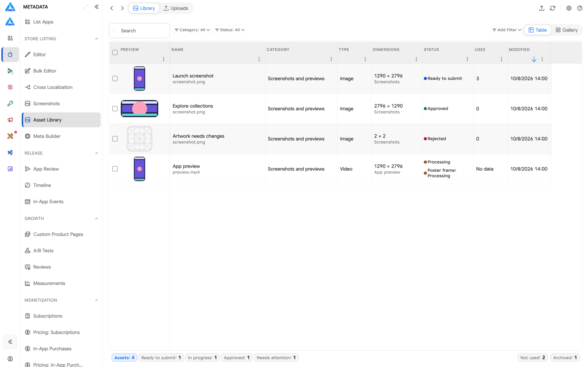Toggle the MODIFIED sort descending arrow
Viewport: 588px width, 367px height.
[x=534, y=59]
